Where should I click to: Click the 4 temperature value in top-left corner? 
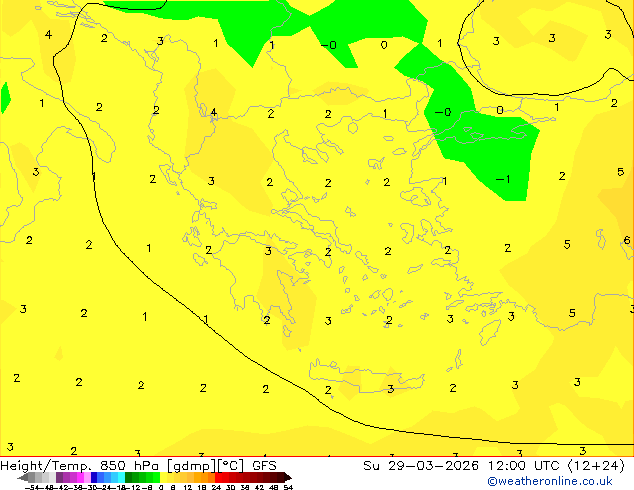tap(48, 35)
